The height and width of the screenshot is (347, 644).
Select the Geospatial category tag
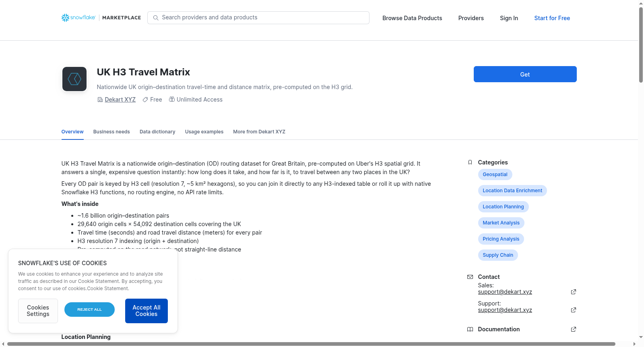tap(495, 175)
